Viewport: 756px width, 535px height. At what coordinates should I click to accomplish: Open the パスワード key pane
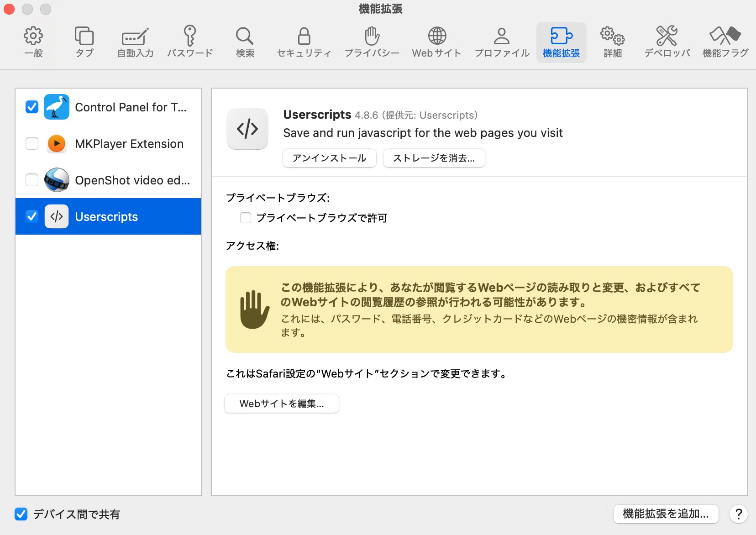[190, 42]
